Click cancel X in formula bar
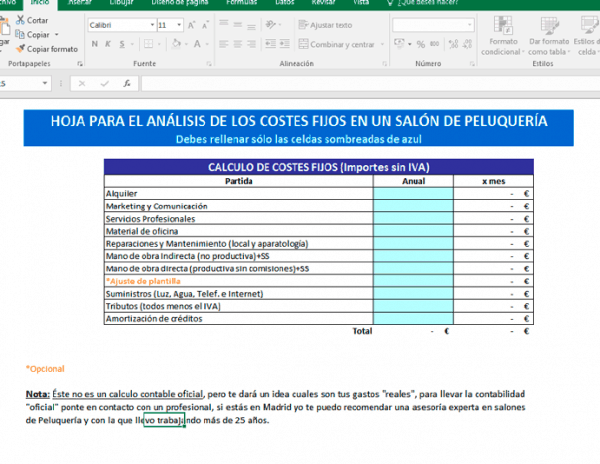This screenshot has width=600, height=464. 82,83
